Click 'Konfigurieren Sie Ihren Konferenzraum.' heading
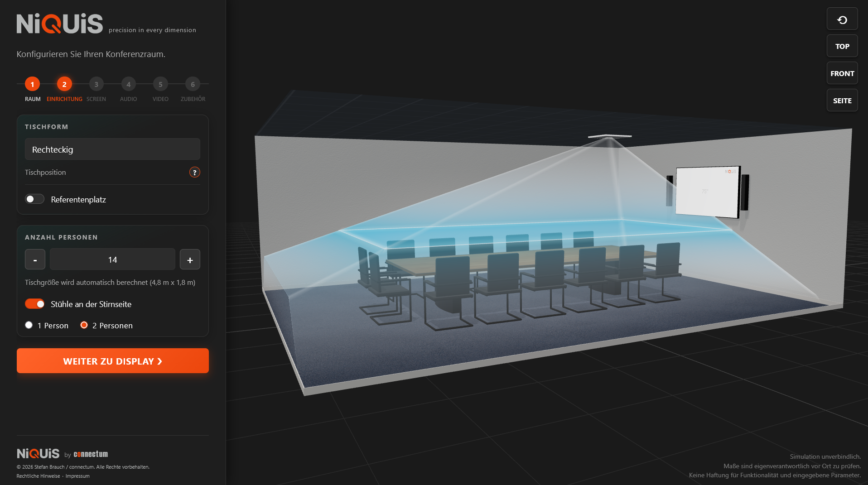This screenshot has width=868, height=485. point(91,54)
